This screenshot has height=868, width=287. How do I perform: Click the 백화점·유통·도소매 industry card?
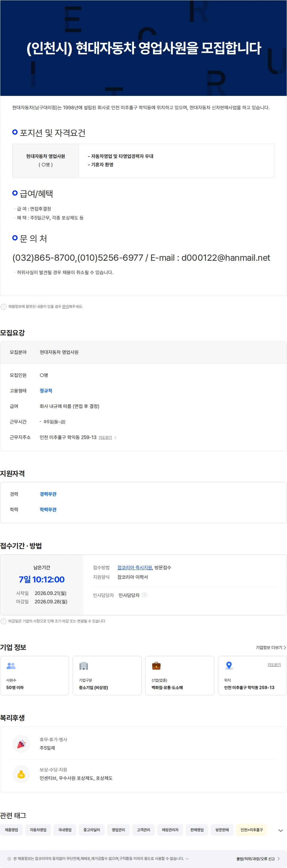click(x=180, y=676)
